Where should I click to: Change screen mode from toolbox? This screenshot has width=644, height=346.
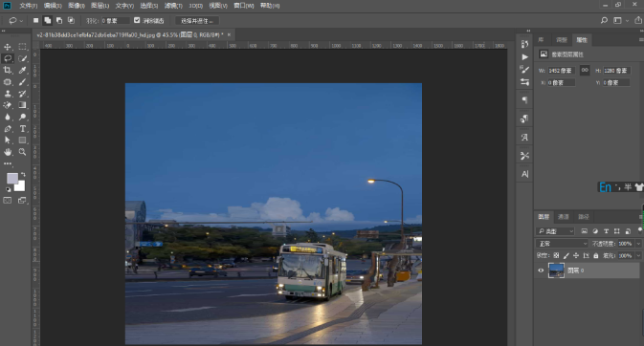pos(23,201)
